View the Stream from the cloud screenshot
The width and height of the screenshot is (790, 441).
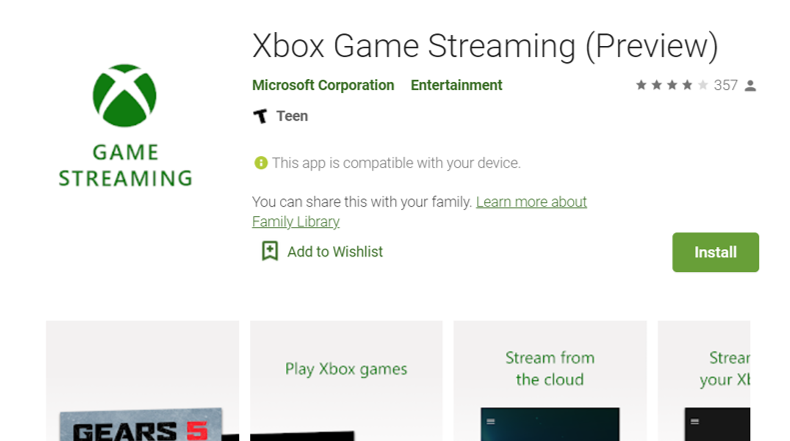550,381
